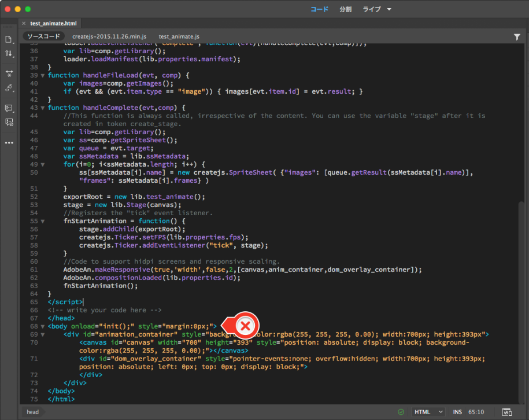Image resolution: width=529 pixels, height=420 pixels.
Task: Click the get/put files arrows icon
Action: (9, 53)
